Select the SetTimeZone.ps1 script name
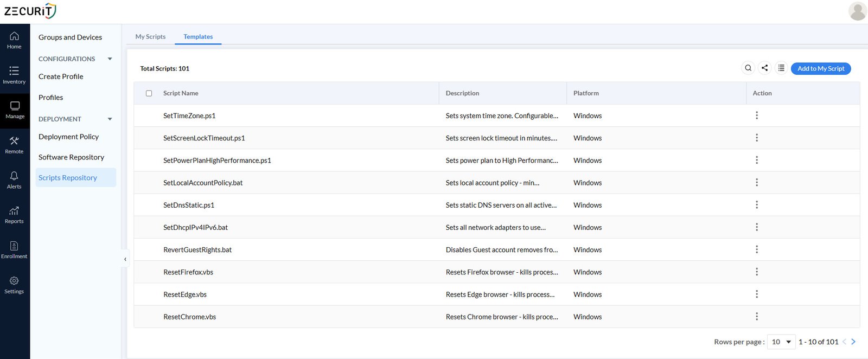Viewport: 868px width, 359px height. 189,116
